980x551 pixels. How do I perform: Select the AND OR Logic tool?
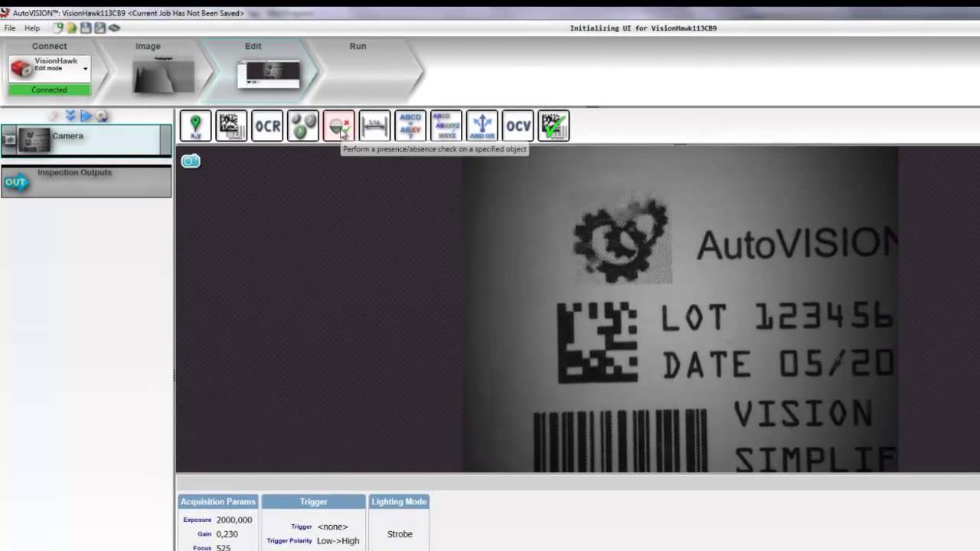point(482,126)
